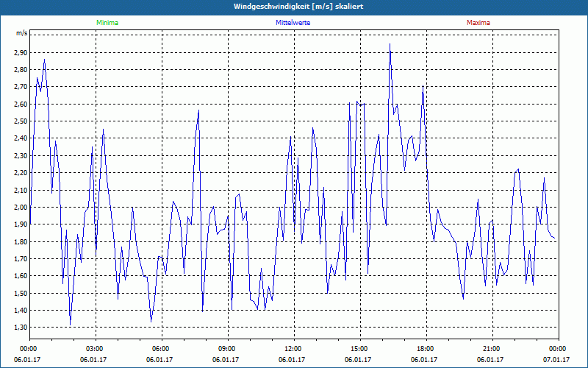Click the 12:00 time axis label
The width and height of the screenshot is (588, 368).
click(294, 349)
